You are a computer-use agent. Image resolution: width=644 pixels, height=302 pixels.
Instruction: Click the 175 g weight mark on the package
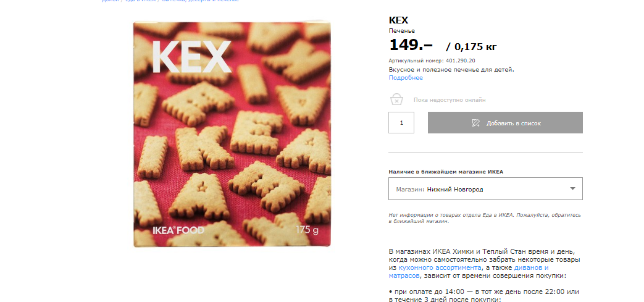(307, 230)
